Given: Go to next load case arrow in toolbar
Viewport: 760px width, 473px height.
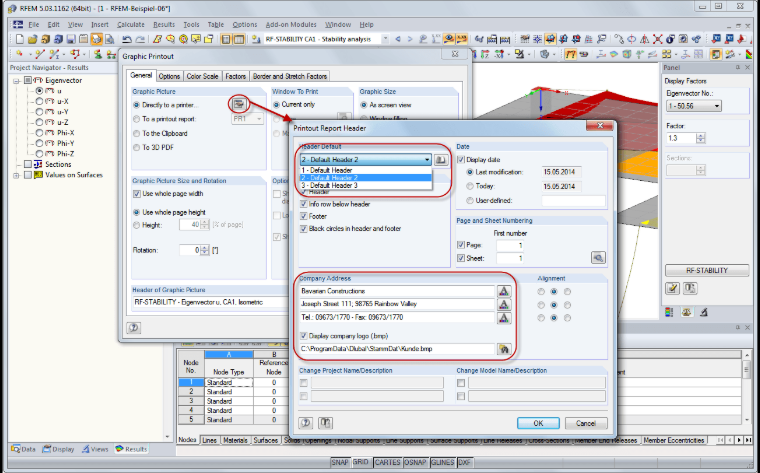Looking at the screenshot, I should [x=410, y=39].
